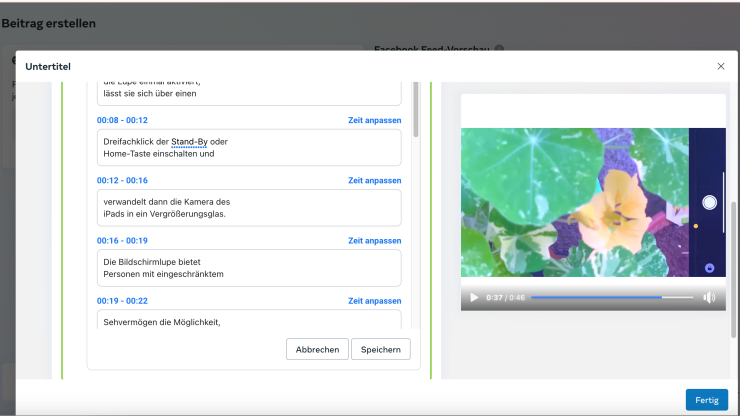This screenshot has height=416, width=740.
Task: Click the Beitrag erstellen heading in the background
Action: [49, 23]
